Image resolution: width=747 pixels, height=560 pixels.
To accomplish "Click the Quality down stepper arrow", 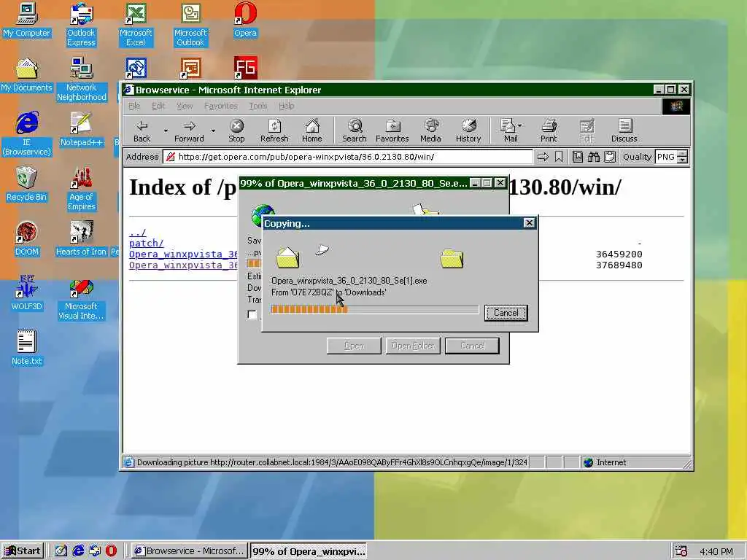I will click(683, 160).
